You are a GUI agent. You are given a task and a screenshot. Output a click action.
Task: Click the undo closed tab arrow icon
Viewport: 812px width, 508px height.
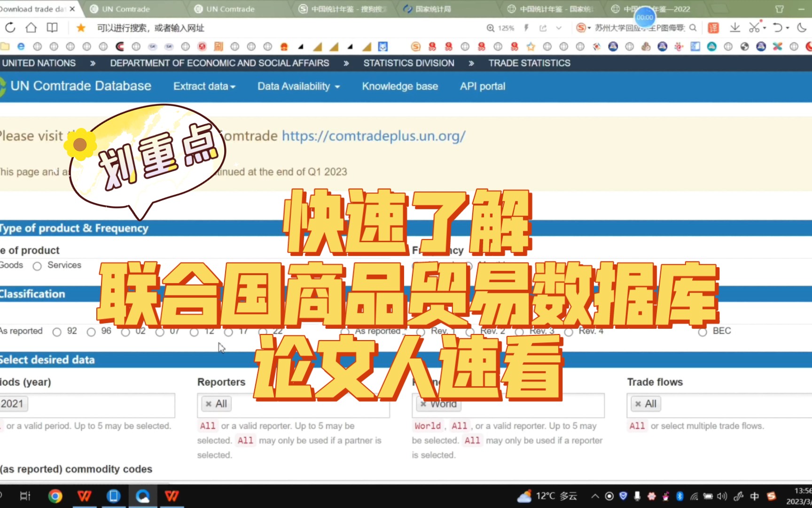[x=777, y=28]
